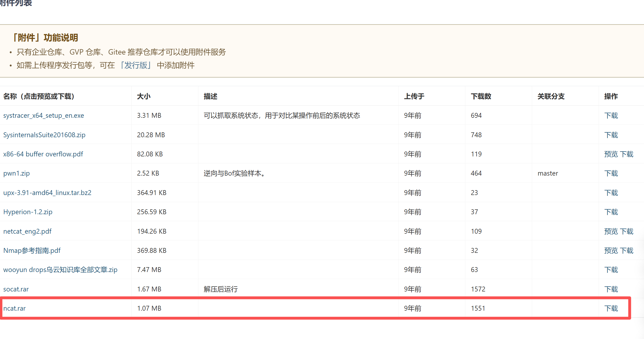Open wooyun drops乌云知识库全部文章.zip link
This screenshot has width=644, height=339.
pos(60,270)
